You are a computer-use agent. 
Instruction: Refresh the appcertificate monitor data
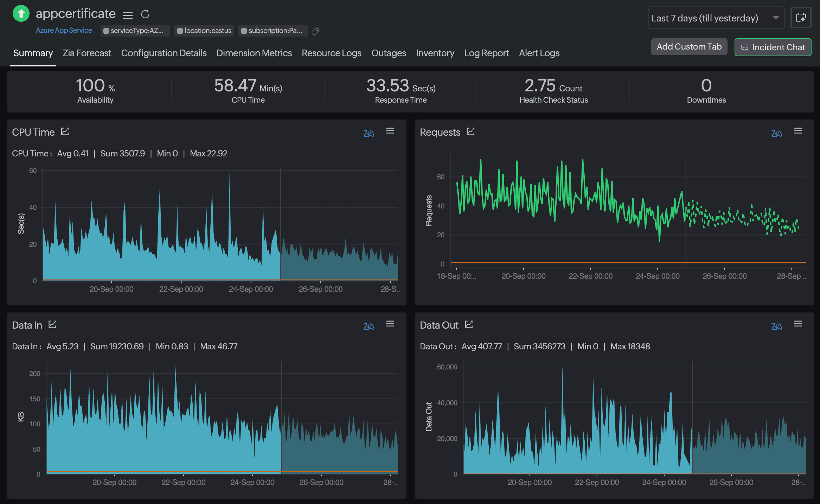click(145, 14)
